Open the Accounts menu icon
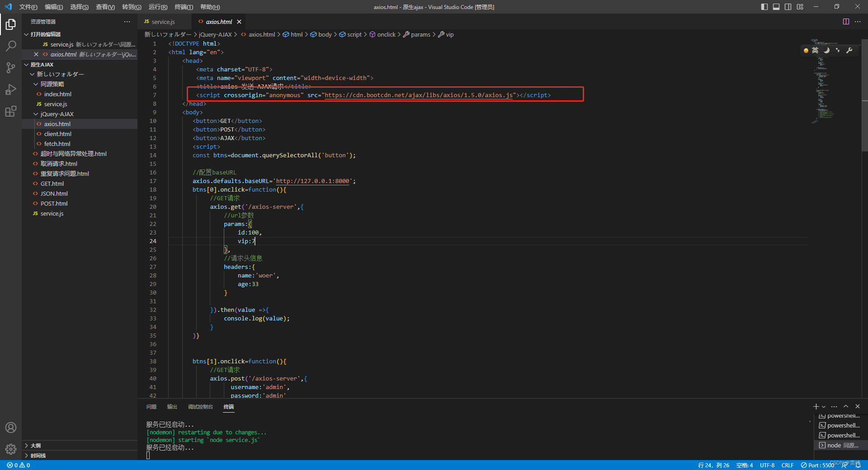Viewport: 868px width, 470px height. (11, 428)
